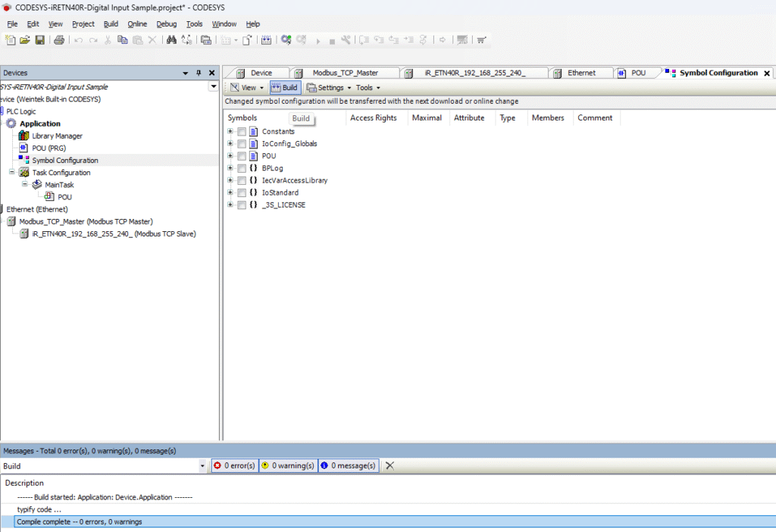Click the Copy toolbar icon

pos(122,40)
